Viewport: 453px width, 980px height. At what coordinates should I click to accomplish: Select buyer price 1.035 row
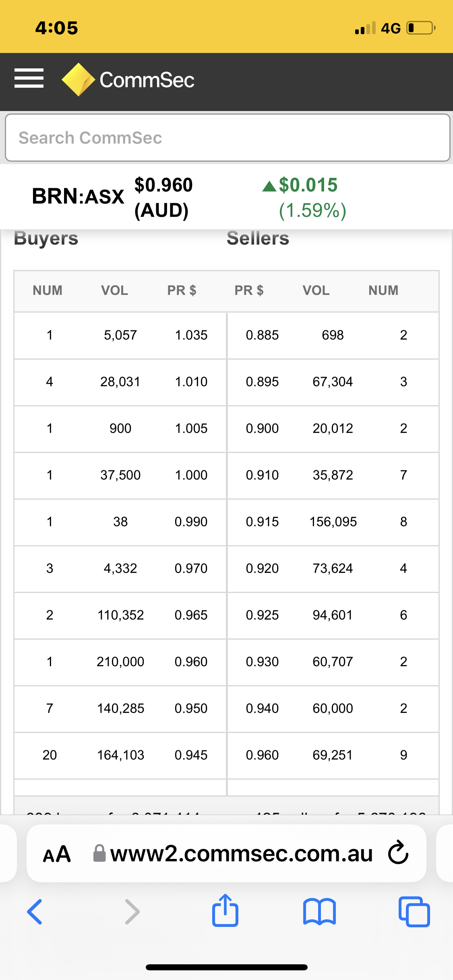point(120,335)
